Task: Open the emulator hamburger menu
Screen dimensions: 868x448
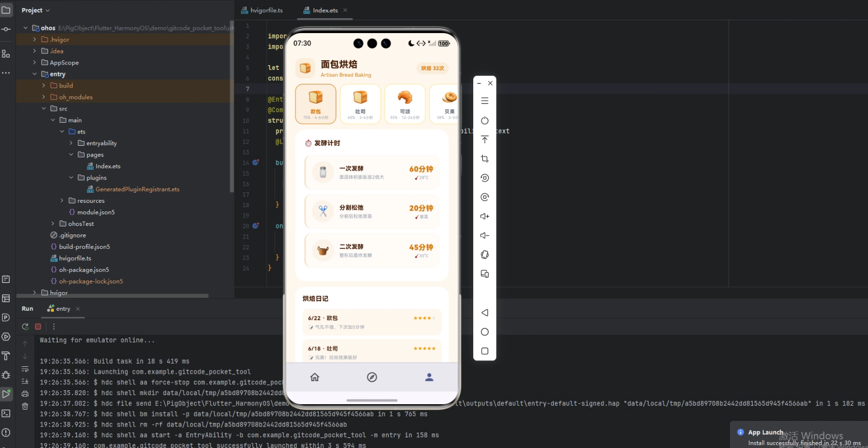Action: pyautogui.click(x=484, y=100)
